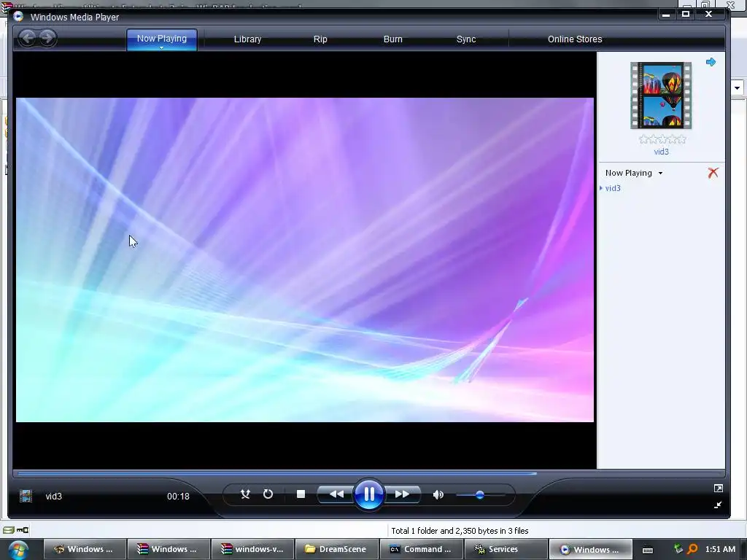This screenshot has width=747, height=560.
Task: Open the Start menu orb
Action: click(18, 550)
